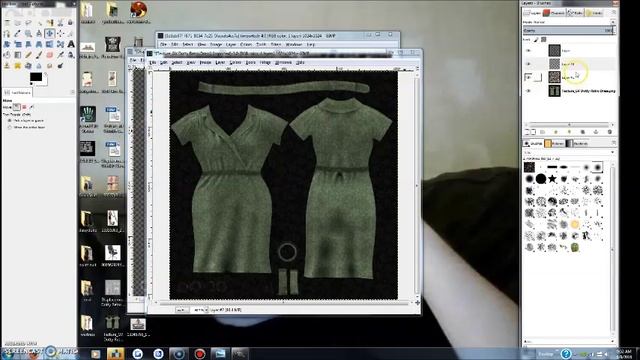Select the Text tool (A icon)
The height and width of the screenshot is (360, 640).
[x=71, y=44]
